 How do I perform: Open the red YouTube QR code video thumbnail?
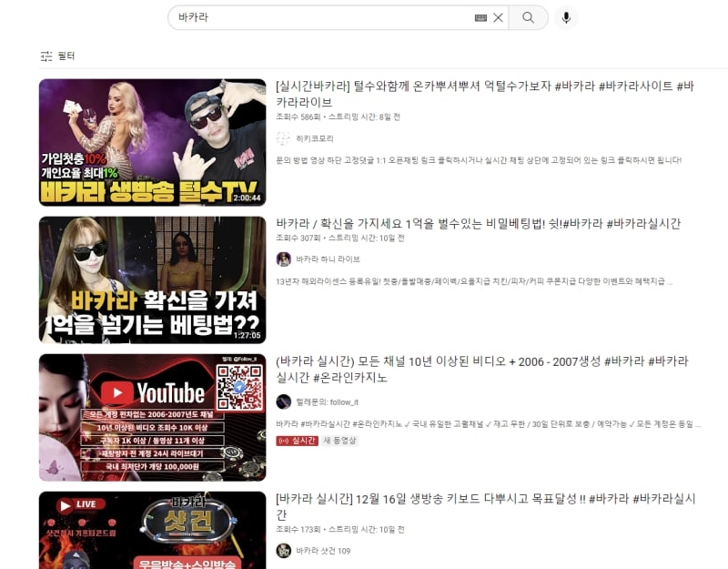click(x=152, y=417)
